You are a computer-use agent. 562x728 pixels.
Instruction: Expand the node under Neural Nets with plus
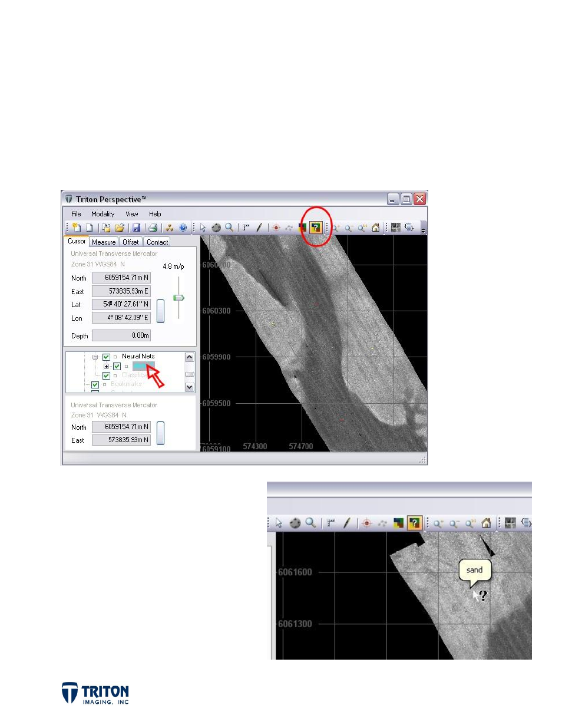106,367
